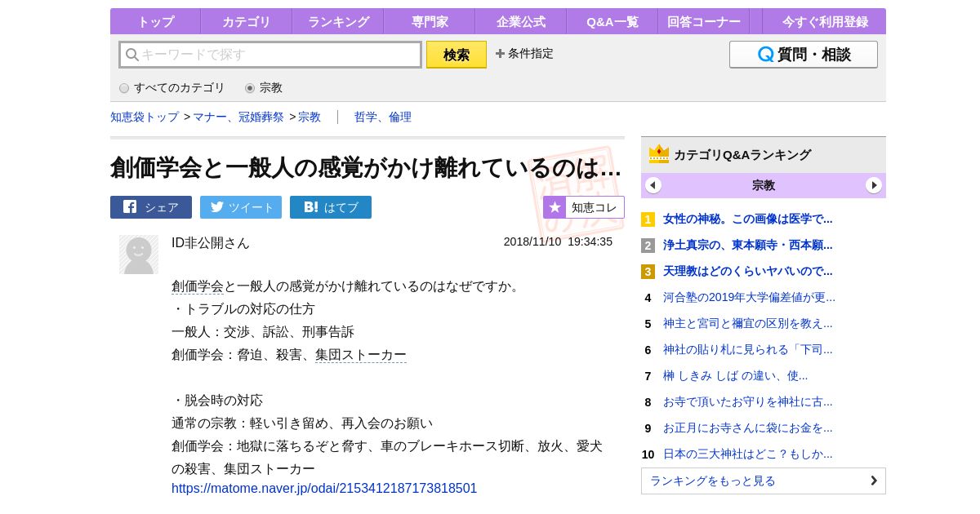Open 宗教 breadcrumb link

310,117
